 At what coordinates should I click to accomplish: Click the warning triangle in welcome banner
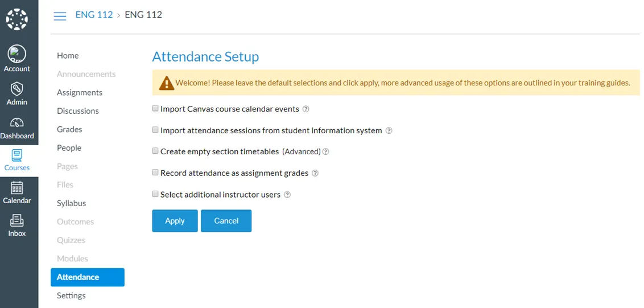[x=166, y=83]
